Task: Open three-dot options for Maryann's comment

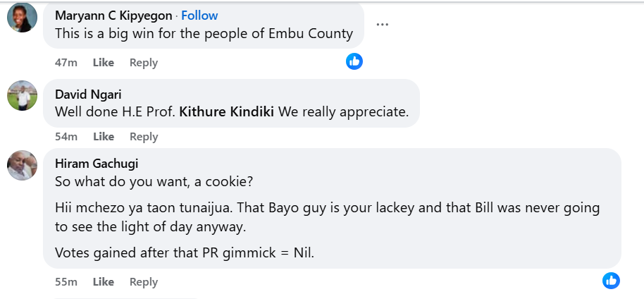Action: (x=383, y=25)
